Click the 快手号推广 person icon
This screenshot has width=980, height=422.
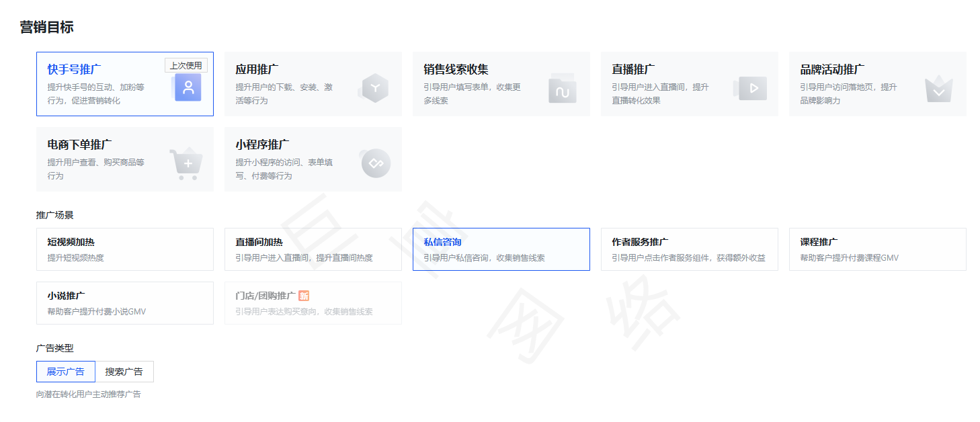pos(187,87)
